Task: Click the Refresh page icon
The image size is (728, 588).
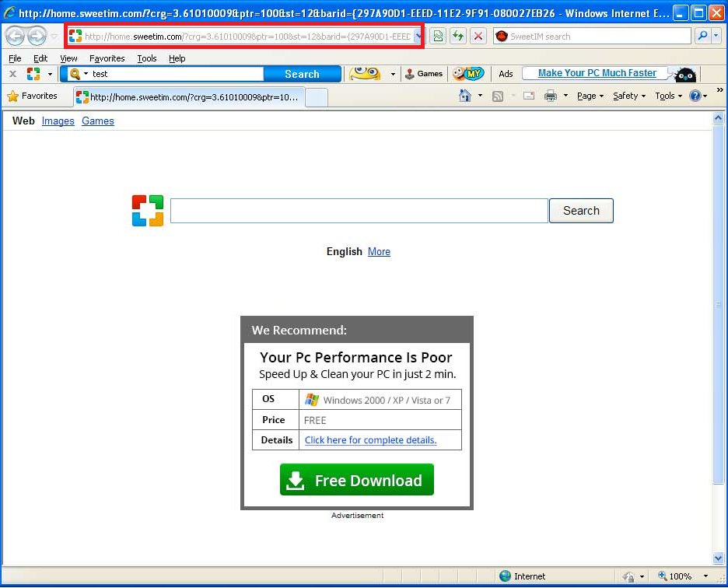Action: (458, 36)
